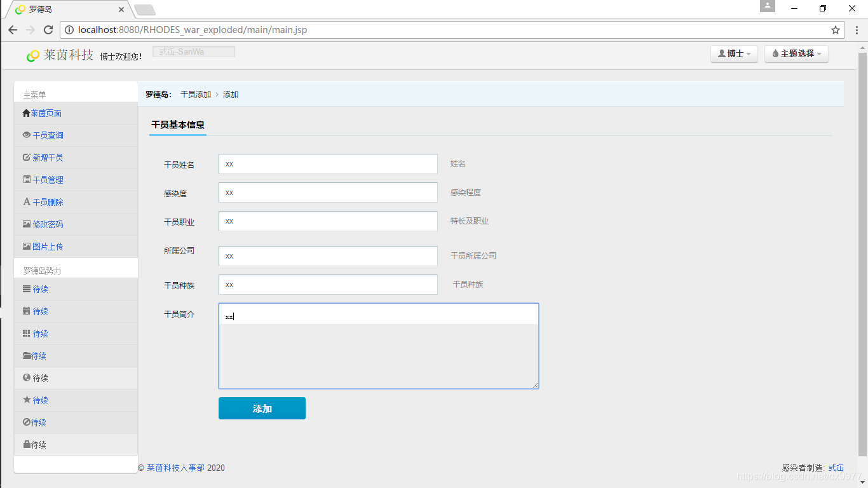Click the browser back arrow
The width and height of the screenshot is (868, 488).
pos(13,30)
